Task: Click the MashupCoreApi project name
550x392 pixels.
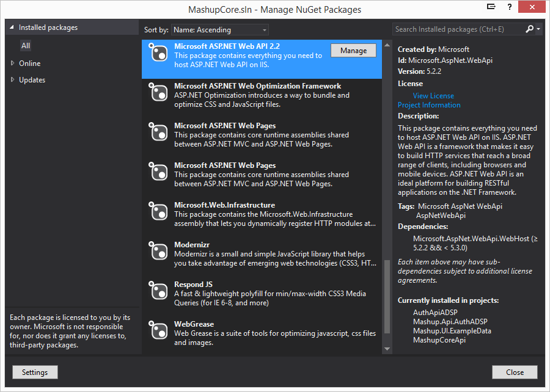Action: pos(439,340)
